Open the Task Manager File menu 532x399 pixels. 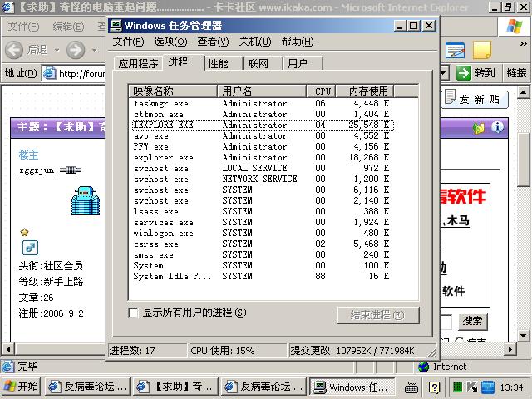click(128, 42)
